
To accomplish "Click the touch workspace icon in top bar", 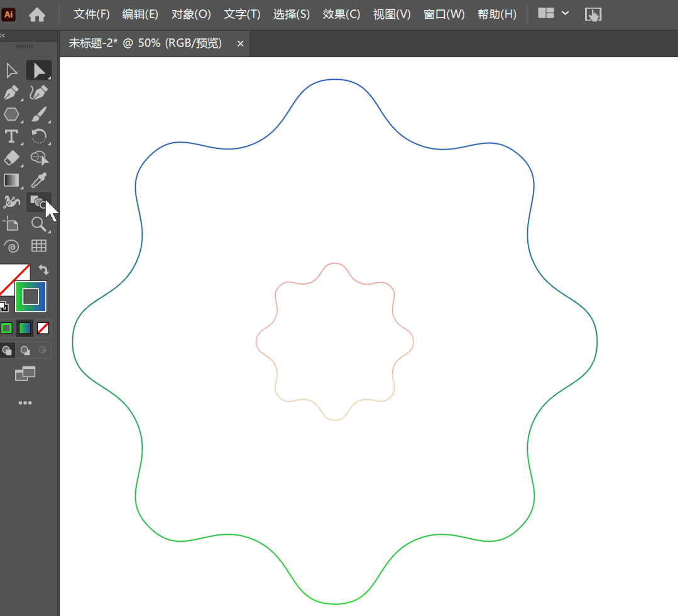I will click(x=593, y=14).
